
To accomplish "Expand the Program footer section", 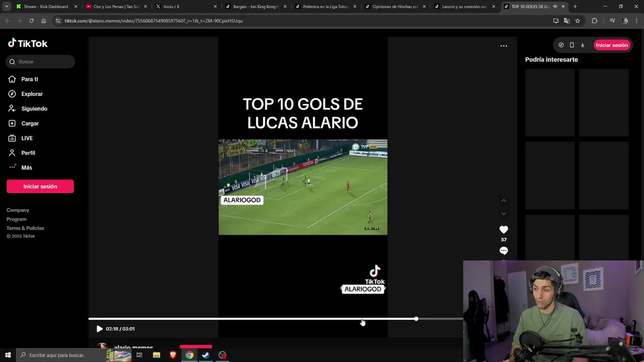I will [17, 219].
